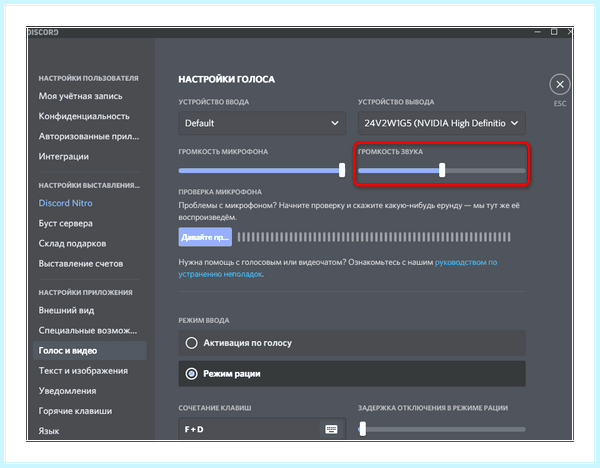Open Текст и изображения settings
The width and height of the screenshot is (600, 468).
point(83,371)
